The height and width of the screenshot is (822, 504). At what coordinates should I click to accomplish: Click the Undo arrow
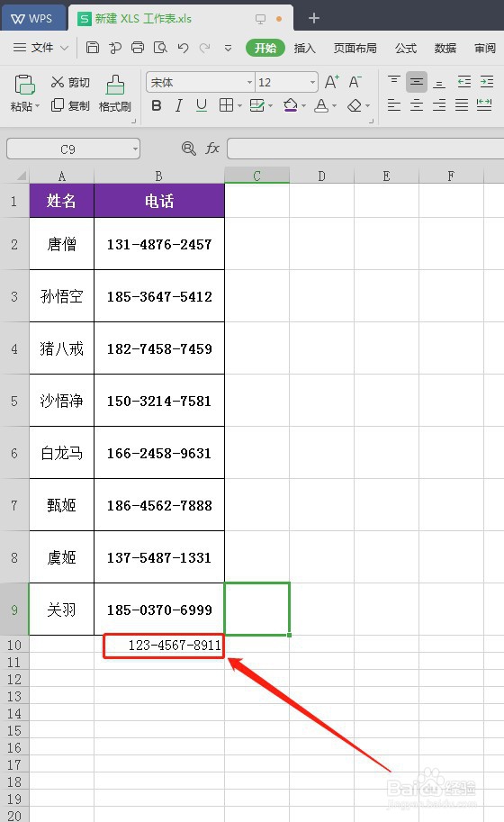pyautogui.click(x=183, y=48)
